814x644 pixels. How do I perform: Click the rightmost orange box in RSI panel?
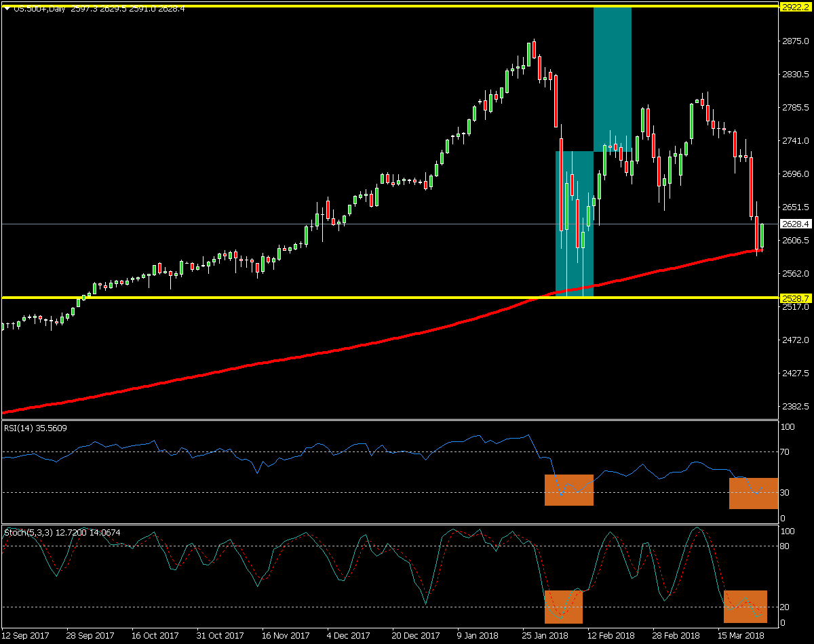point(753,493)
